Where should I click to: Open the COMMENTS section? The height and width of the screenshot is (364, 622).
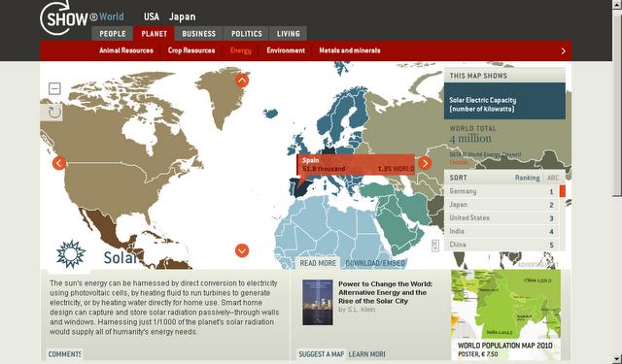(65, 354)
